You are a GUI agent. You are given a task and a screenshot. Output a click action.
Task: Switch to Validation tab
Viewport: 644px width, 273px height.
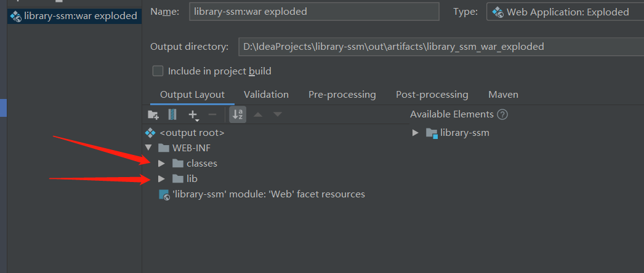[266, 95]
